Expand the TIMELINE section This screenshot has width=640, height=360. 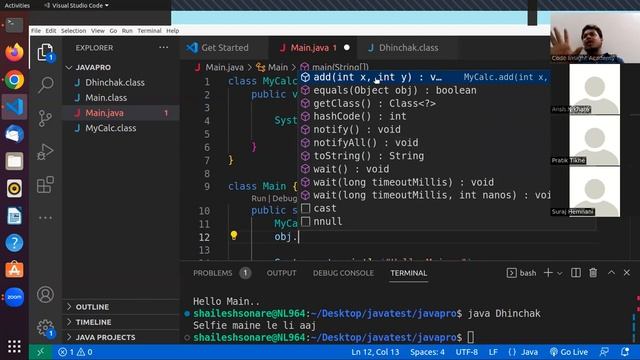tap(93, 322)
